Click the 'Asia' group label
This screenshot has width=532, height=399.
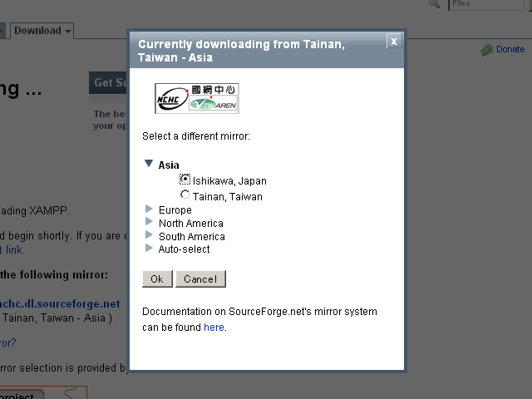169,165
